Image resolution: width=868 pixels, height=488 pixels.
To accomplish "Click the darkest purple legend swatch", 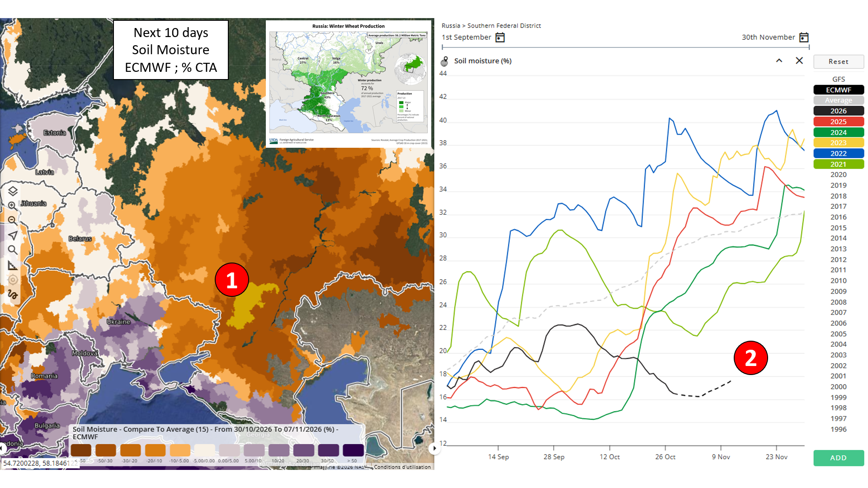I will pyautogui.click(x=353, y=450).
